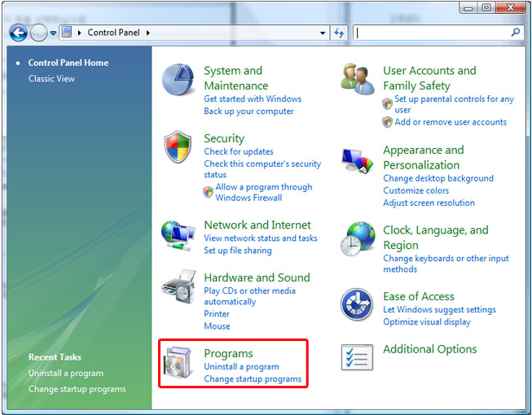This screenshot has height=415, width=532.
Task: Click Optimize visual display
Action: pyautogui.click(x=427, y=322)
